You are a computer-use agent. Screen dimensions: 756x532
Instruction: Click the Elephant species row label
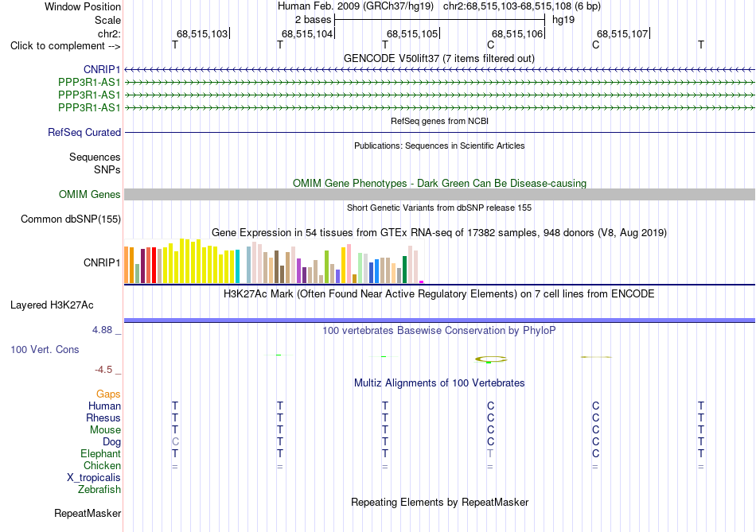[x=100, y=454]
